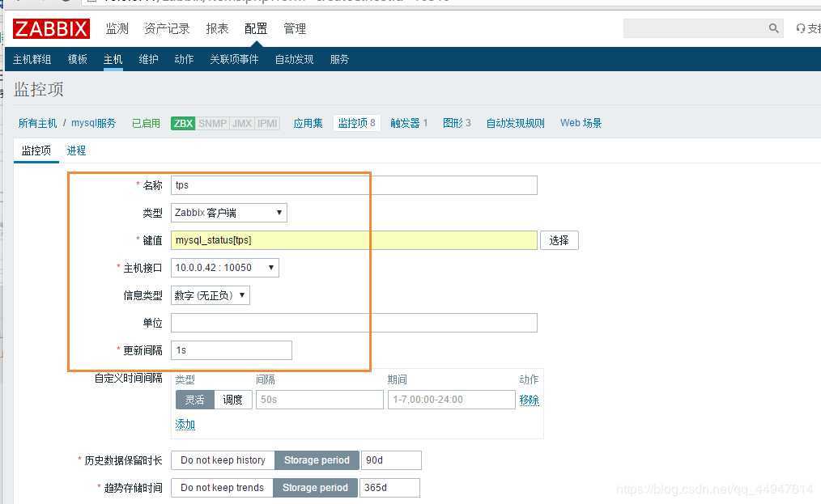Click the ZABBIX logo
Image resolution: width=821 pixels, height=504 pixels.
(x=51, y=28)
